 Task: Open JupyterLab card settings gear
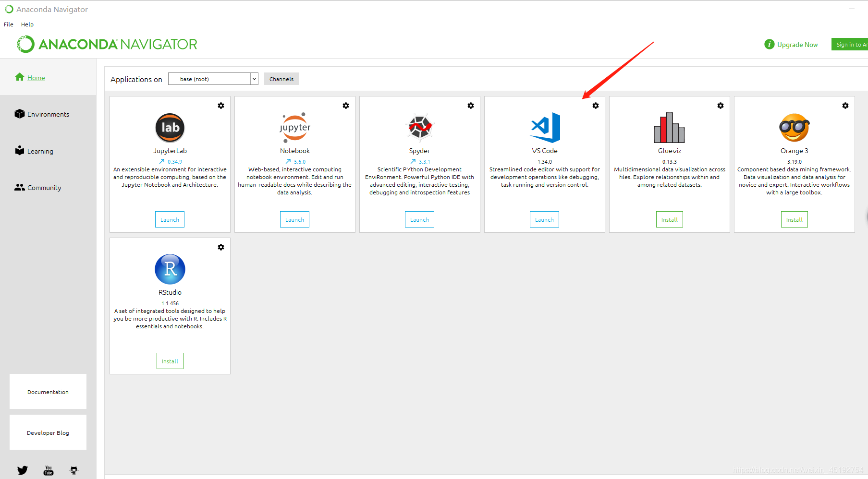(x=221, y=106)
